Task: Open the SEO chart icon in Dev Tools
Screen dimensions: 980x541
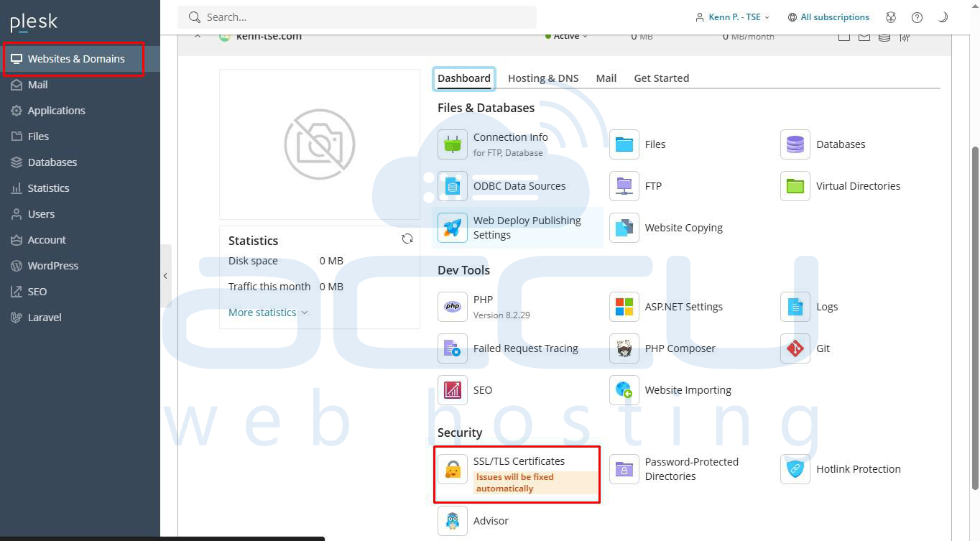Action: 453,390
